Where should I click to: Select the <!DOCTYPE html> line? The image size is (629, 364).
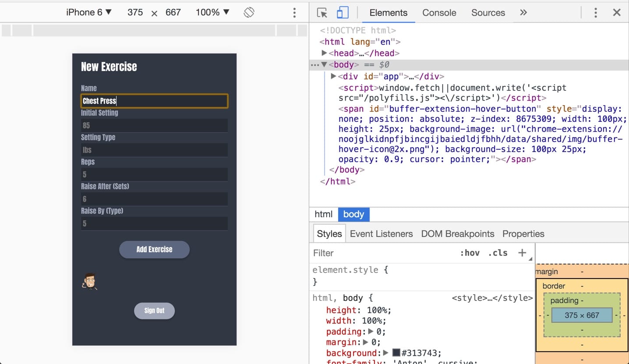[358, 30]
